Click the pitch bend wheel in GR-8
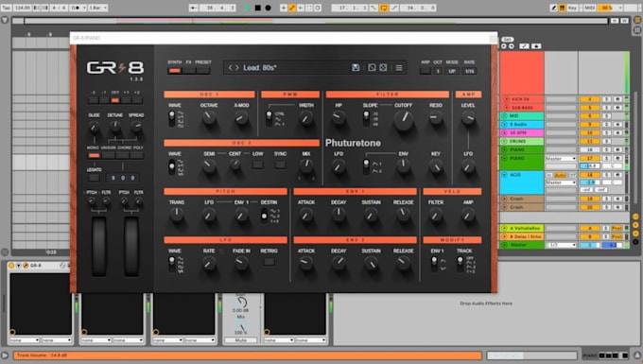 (99, 246)
